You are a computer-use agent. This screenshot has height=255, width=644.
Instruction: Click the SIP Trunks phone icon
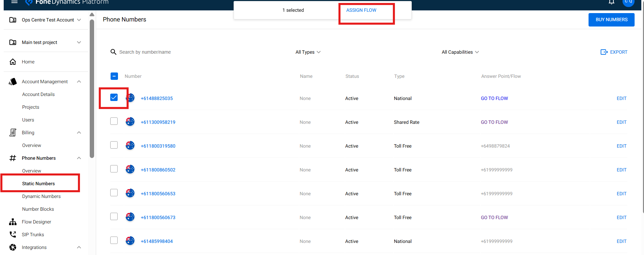pos(13,235)
